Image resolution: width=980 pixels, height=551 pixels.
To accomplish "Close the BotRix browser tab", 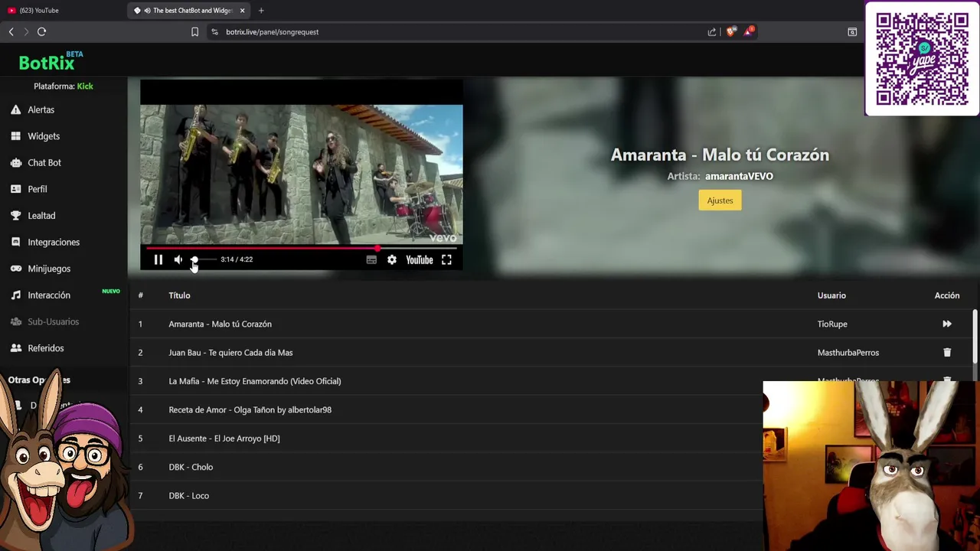I will coord(242,11).
